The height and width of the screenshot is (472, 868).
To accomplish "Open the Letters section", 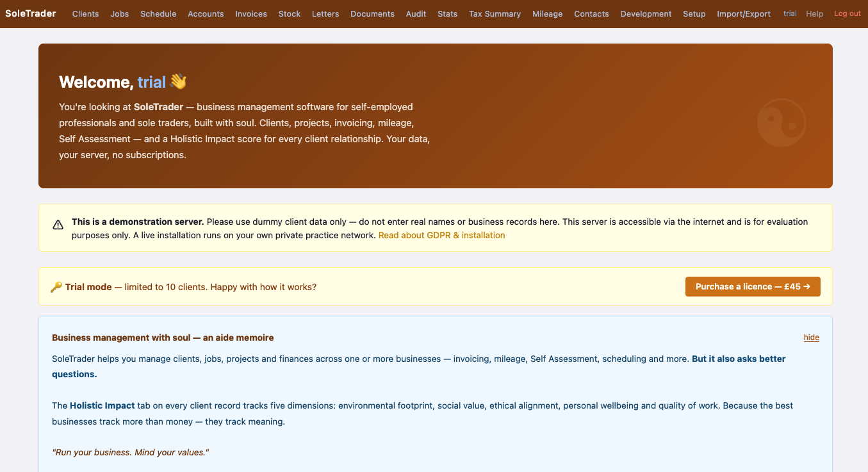I will point(325,13).
